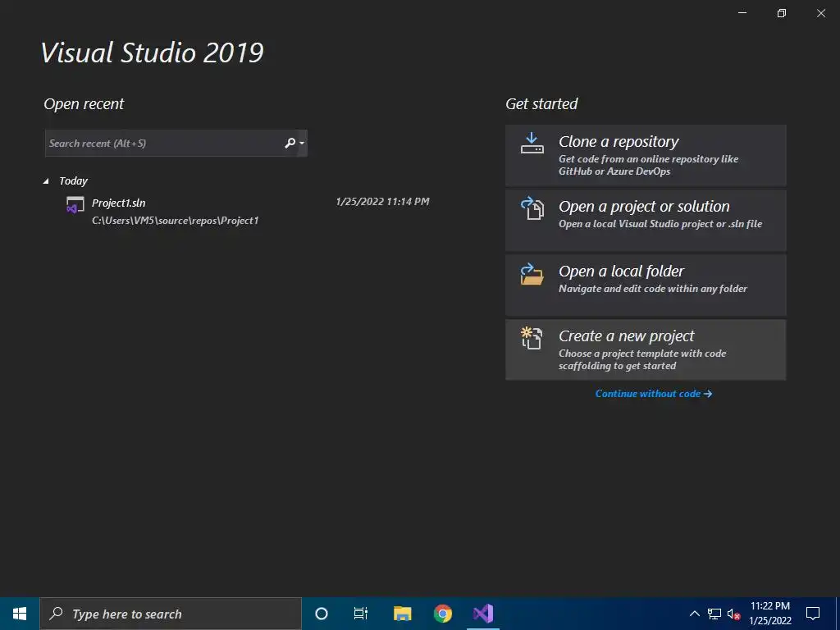Viewport: 840px width, 630px height.
Task: Click the Project1.sln solution file icon
Action: tap(75, 204)
